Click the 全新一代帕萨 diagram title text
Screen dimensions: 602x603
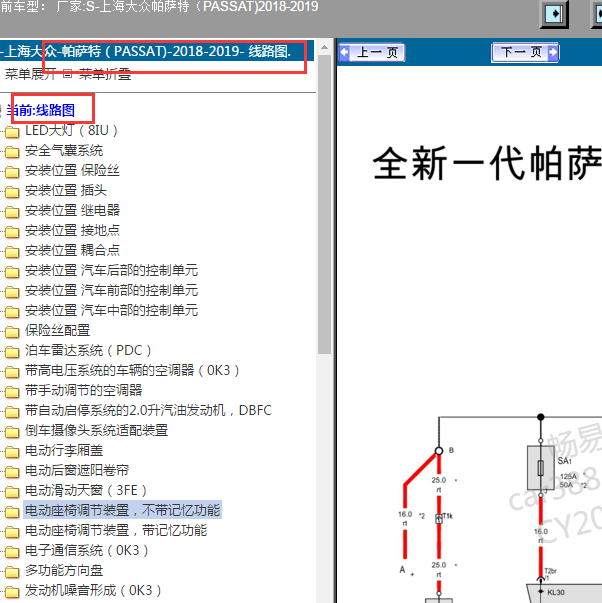pos(487,163)
